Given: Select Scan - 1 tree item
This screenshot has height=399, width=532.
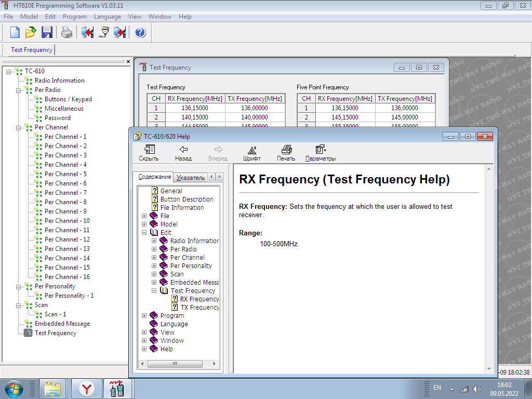Looking at the screenshot, I should click(55, 314).
